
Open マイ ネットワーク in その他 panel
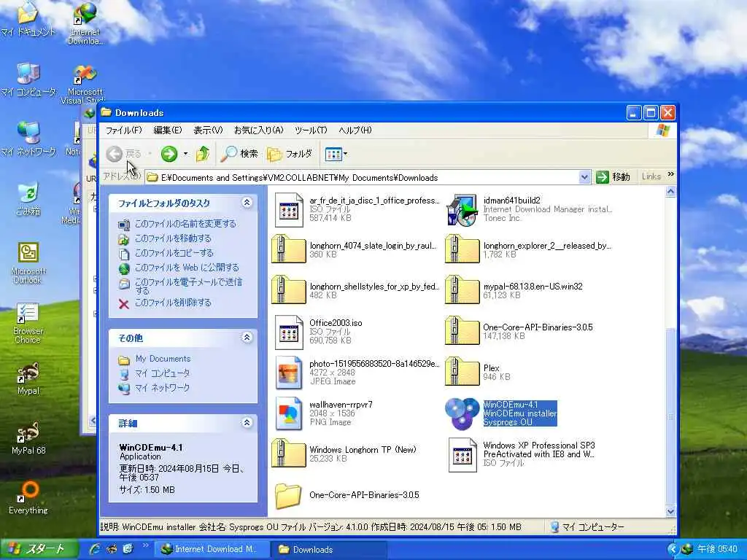[163, 388]
